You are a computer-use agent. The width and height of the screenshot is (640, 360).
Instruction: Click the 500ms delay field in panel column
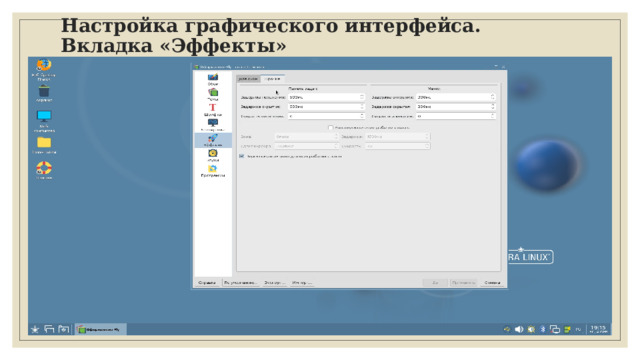click(x=326, y=98)
